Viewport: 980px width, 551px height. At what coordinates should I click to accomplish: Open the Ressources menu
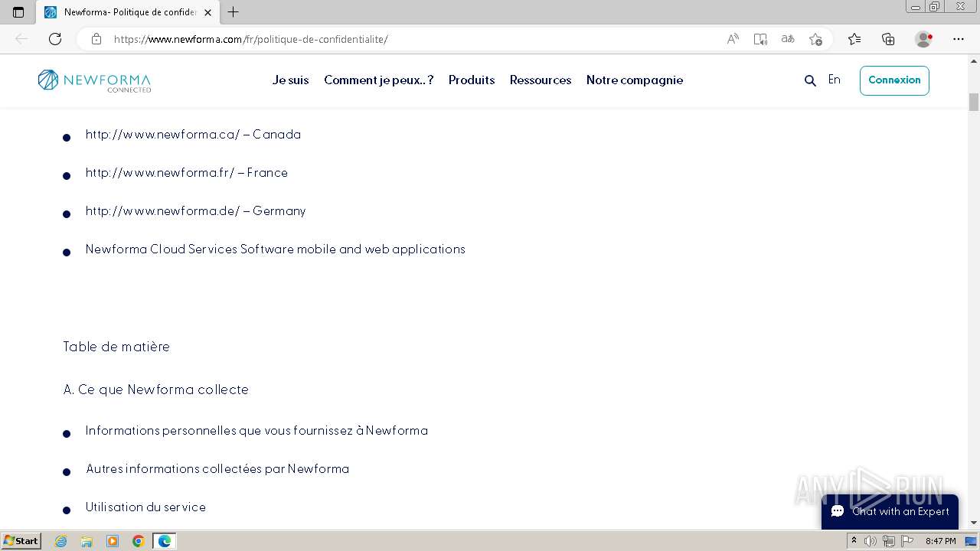(x=541, y=80)
